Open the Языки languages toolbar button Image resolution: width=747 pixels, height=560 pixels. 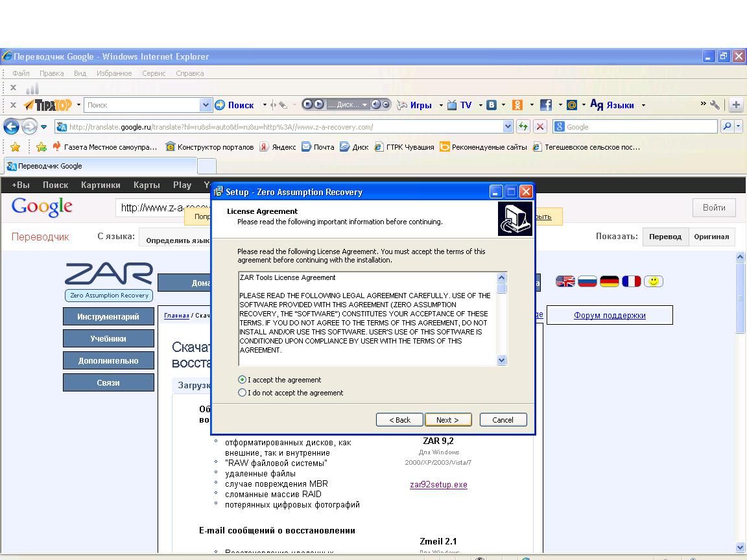pos(612,105)
